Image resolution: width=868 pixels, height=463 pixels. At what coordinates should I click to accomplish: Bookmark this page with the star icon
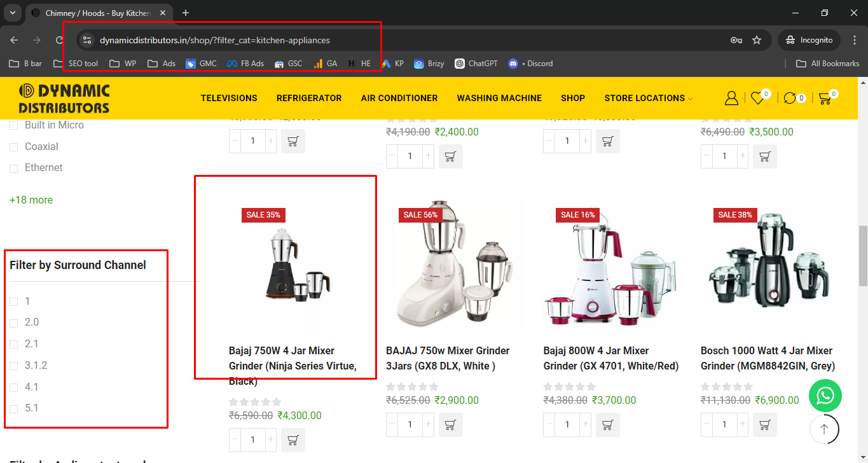(757, 40)
